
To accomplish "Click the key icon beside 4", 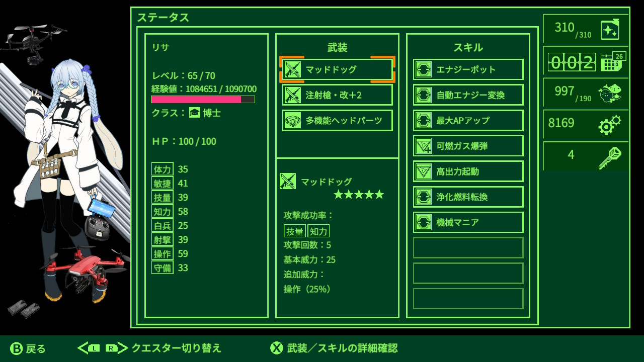I will tap(610, 157).
